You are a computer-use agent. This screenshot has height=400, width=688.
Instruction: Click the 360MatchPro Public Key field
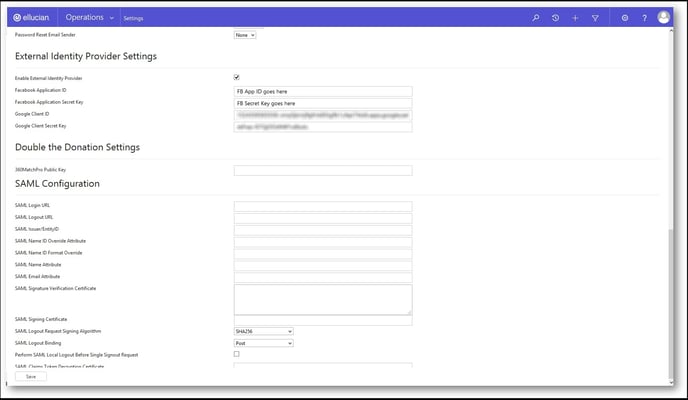click(x=323, y=170)
